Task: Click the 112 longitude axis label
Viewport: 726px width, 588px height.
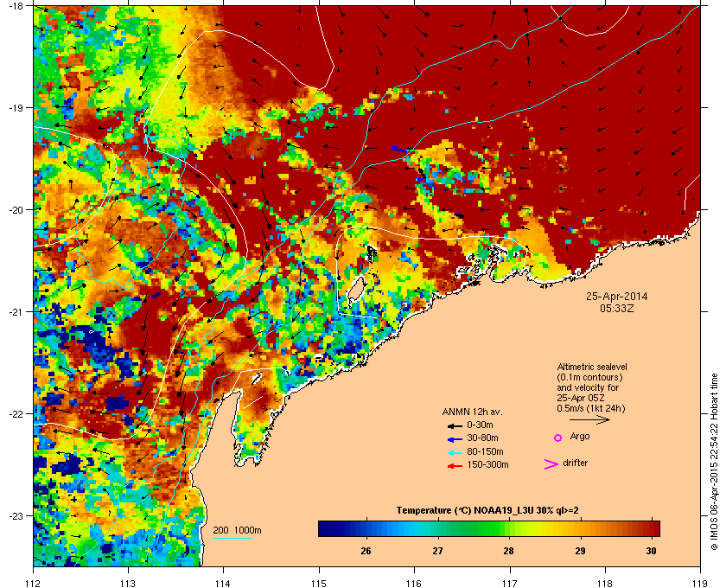Action: pyautogui.click(x=34, y=583)
